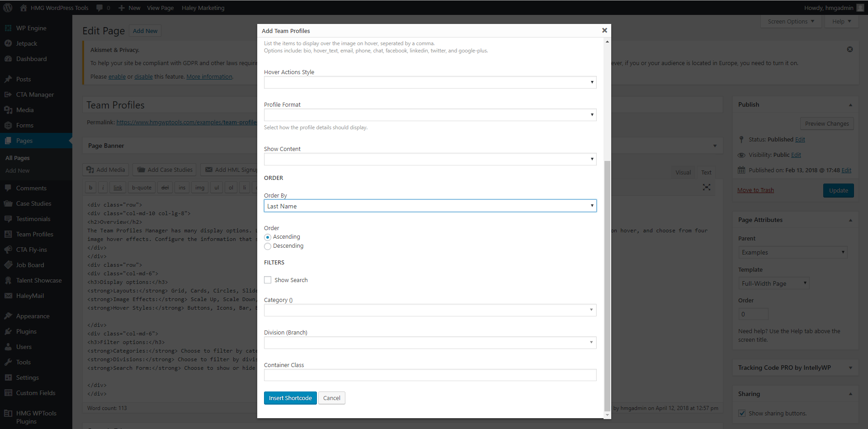Click the Users sidebar icon
The height and width of the screenshot is (429, 868).
[x=8, y=347]
